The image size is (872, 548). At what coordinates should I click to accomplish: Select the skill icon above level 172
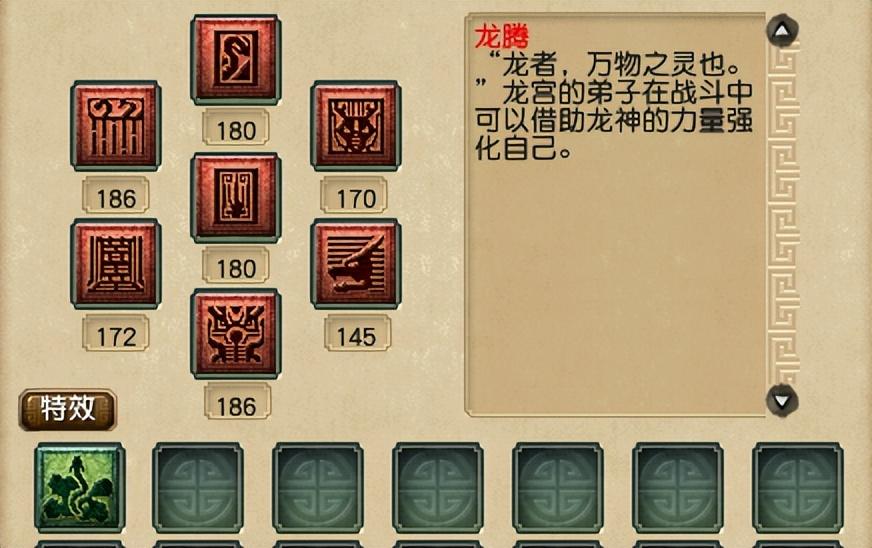[x=116, y=264]
